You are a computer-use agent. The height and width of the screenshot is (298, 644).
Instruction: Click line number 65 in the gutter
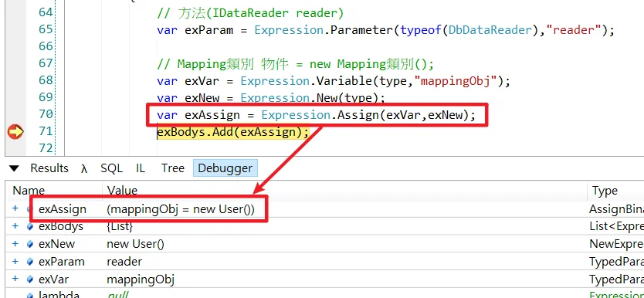46,29
